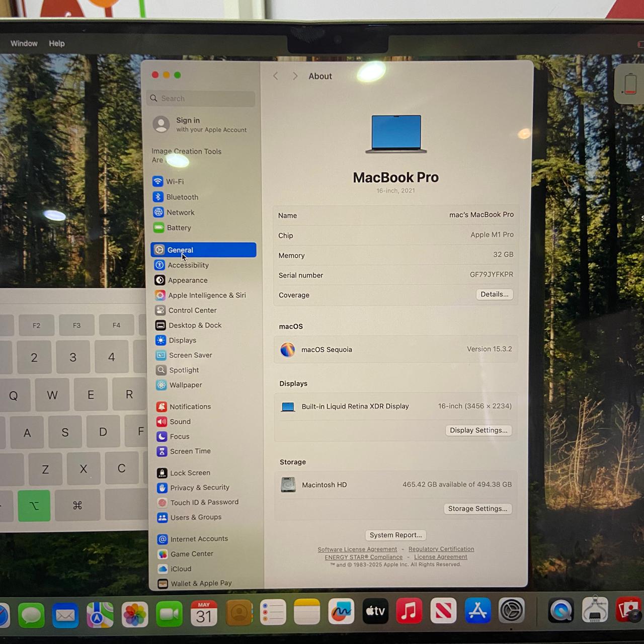Click the System Report button
Viewport: 644px width, 644px height.
click(395, 535)
